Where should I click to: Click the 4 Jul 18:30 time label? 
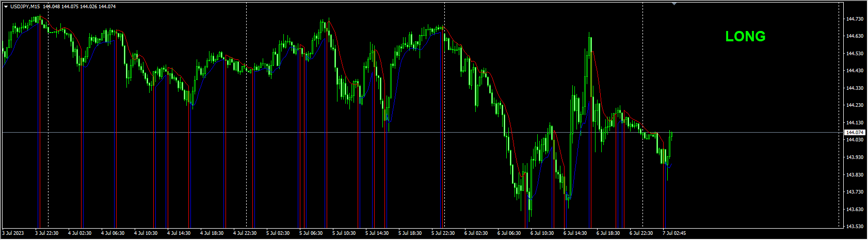pyautogui.click(x=212, y=233)
